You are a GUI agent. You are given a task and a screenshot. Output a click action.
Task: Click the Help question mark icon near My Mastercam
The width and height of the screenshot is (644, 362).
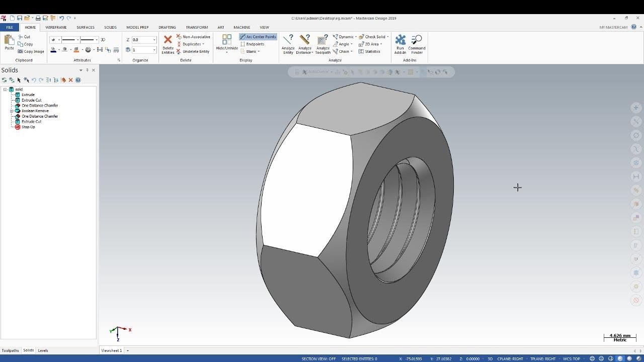(634, 27)
